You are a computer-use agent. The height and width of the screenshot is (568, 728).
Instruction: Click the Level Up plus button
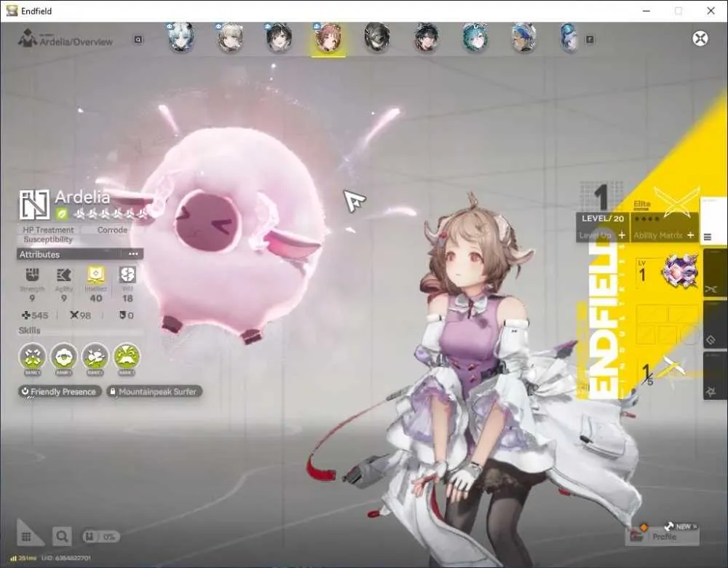[x=622, y=235]
